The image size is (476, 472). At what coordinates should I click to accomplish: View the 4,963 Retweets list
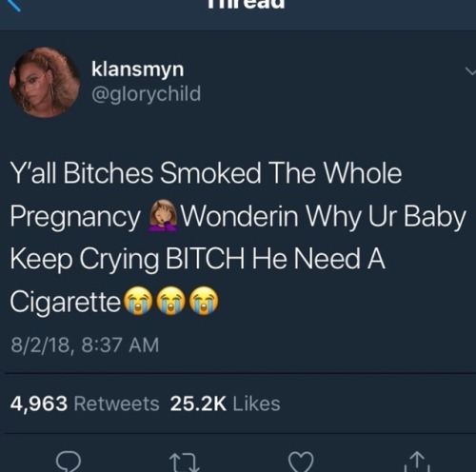85,403
